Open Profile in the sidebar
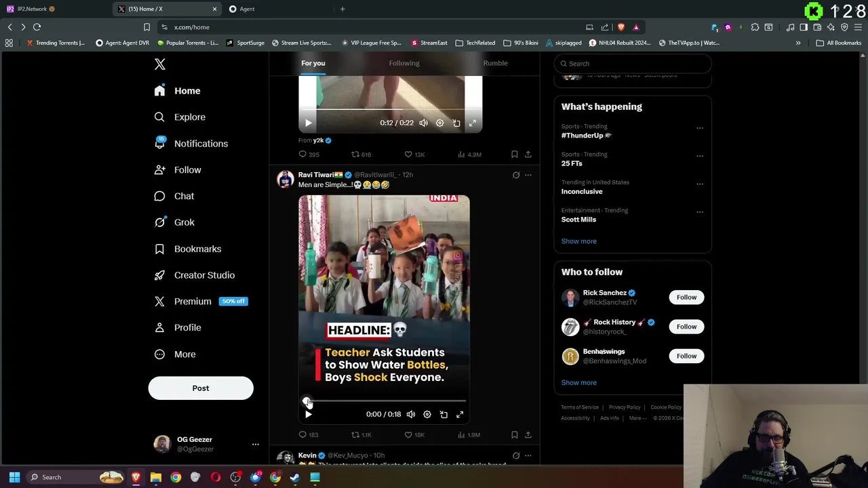Image resolution: width=868 pixels, height=488 pixels. pos(178,327)
